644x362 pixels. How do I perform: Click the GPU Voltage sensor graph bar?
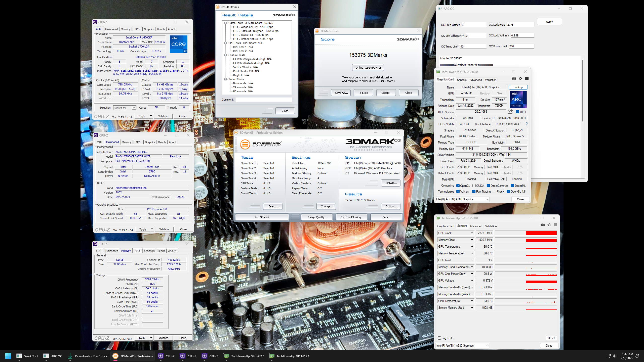coord(526,281)
